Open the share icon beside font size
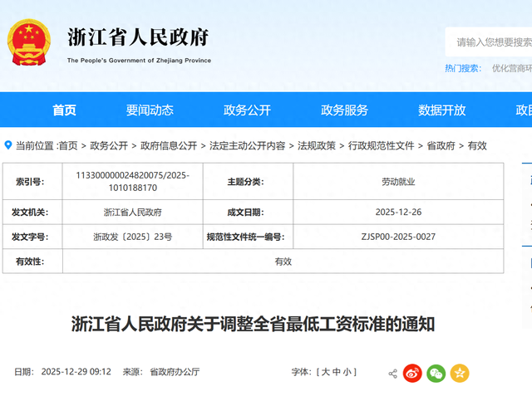 (392, 374)
